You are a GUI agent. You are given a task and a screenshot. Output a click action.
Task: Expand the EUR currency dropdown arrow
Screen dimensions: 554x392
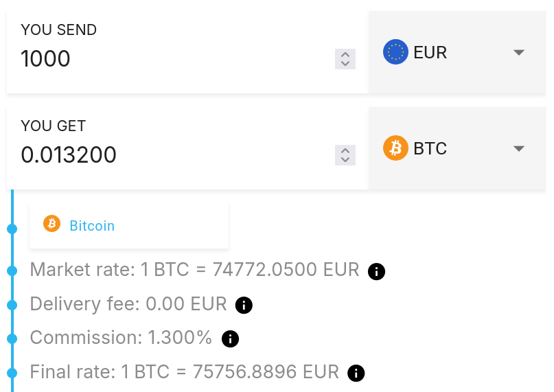pyautogui.click(x=519, y=52)
